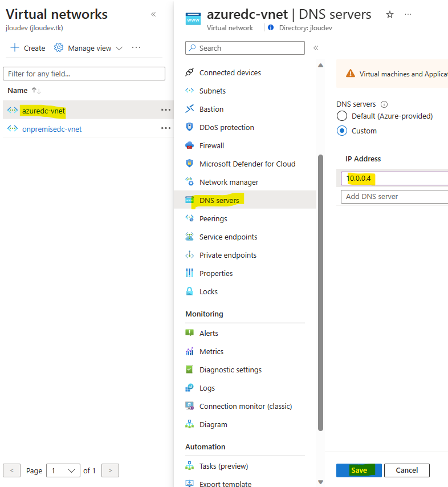Click the Diagnostic settings icon

click(189, 370)
